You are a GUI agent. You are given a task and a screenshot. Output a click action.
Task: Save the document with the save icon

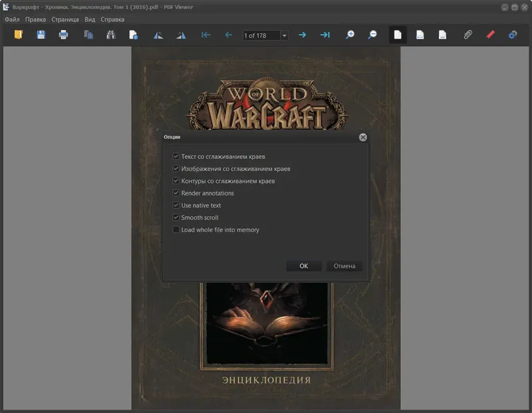[x=41, y=34]
